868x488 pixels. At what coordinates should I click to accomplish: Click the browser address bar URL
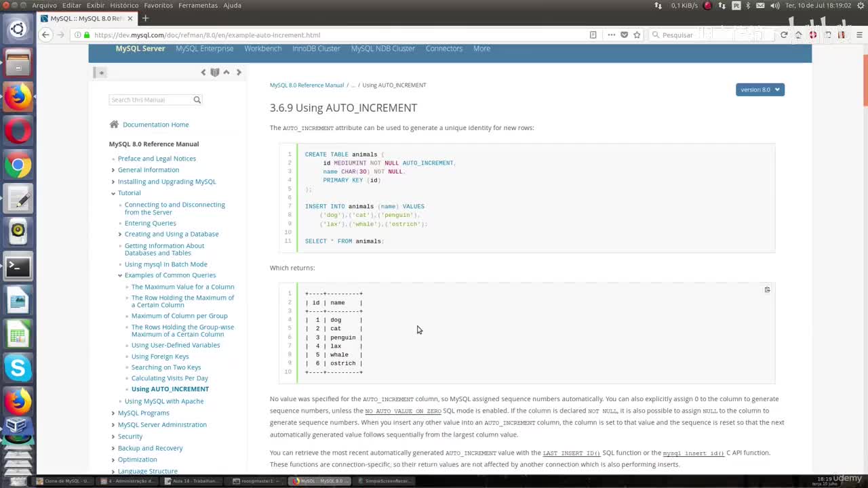tap(207, 35)
